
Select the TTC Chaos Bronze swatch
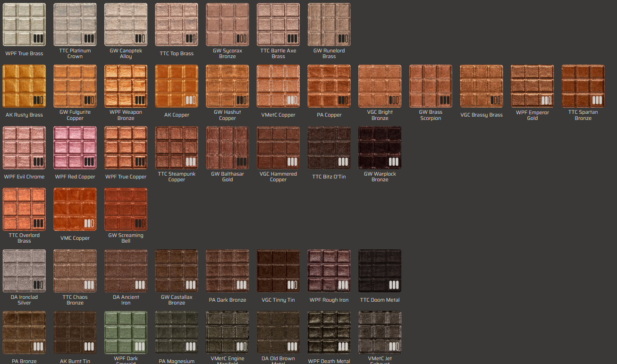[75, 271]
